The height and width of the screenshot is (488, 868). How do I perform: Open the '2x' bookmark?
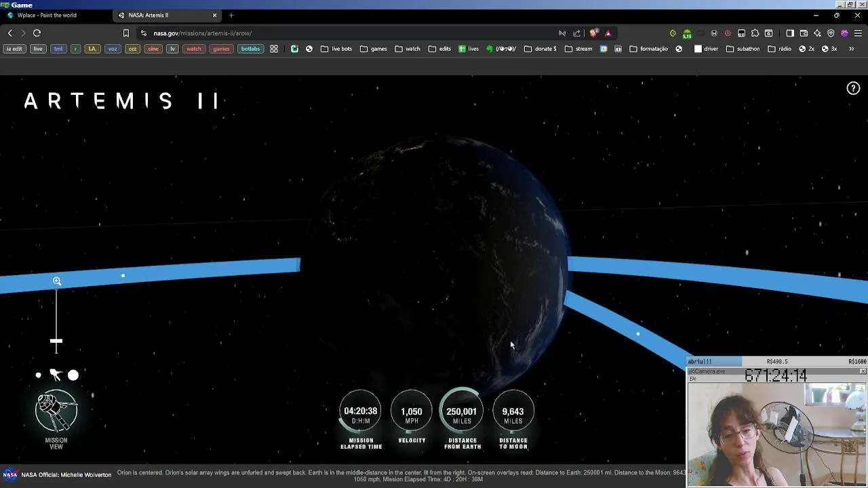click(806, 49)
